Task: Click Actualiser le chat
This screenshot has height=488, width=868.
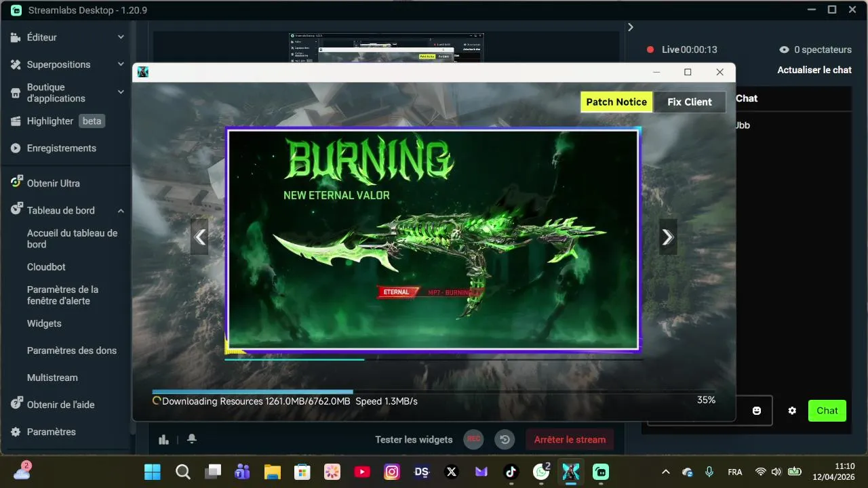Action: 814,70
